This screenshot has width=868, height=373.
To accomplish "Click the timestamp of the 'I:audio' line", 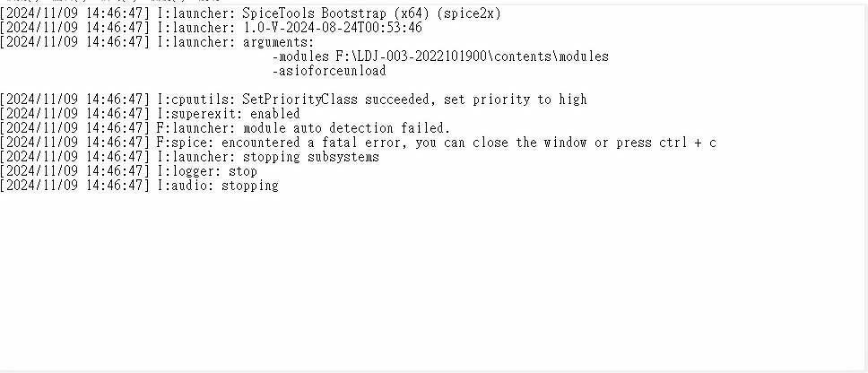I will pos(74,186).
